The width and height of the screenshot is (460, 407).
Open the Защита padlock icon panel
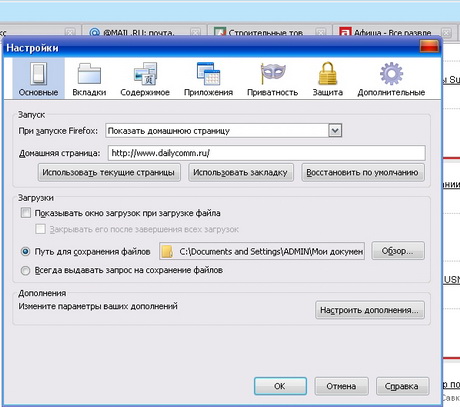[x=328, y=74]
